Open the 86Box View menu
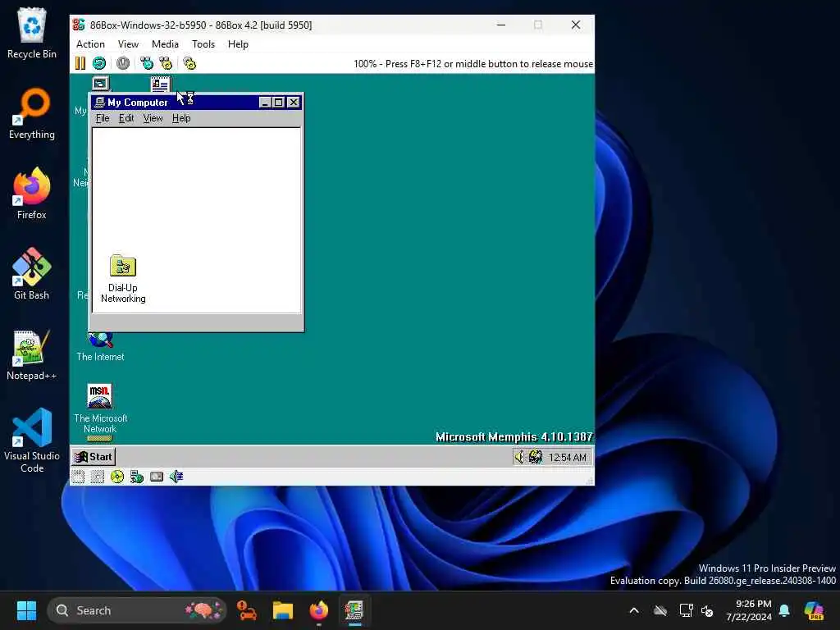The image size is (840, 630). 128,44
